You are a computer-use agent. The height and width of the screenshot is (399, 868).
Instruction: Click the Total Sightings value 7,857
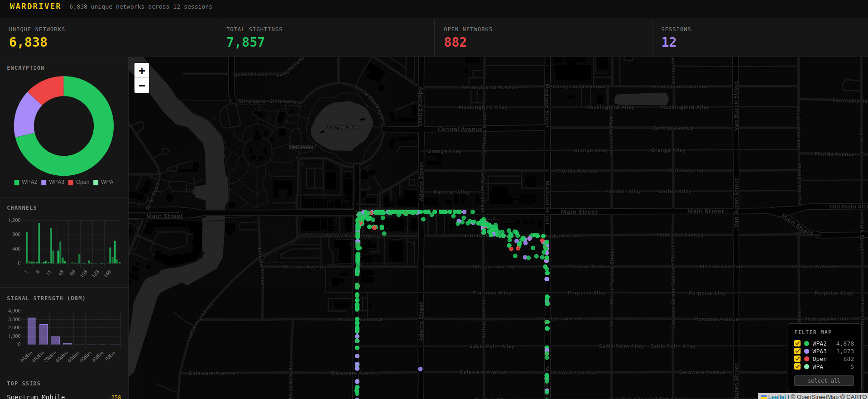pyautogui.click(x=245, y=42)
